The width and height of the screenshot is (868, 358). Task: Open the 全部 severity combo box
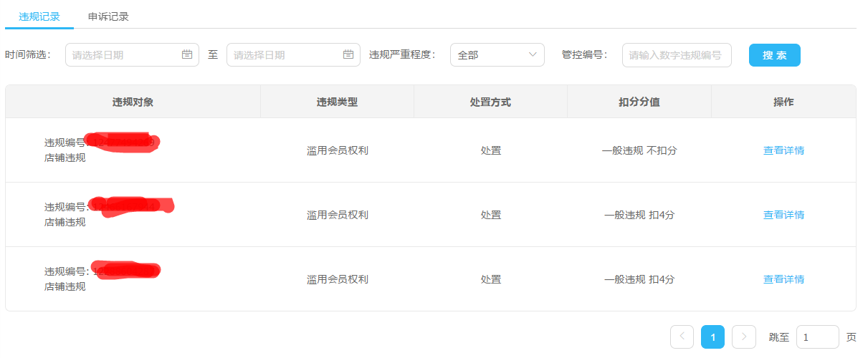(x=497, y=55)
